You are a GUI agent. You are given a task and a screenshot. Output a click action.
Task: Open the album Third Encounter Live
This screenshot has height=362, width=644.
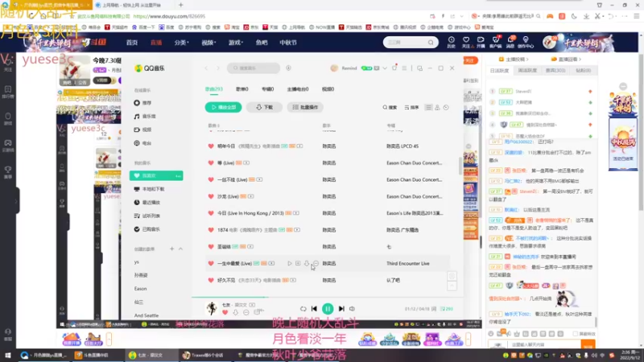coord(408,264)
